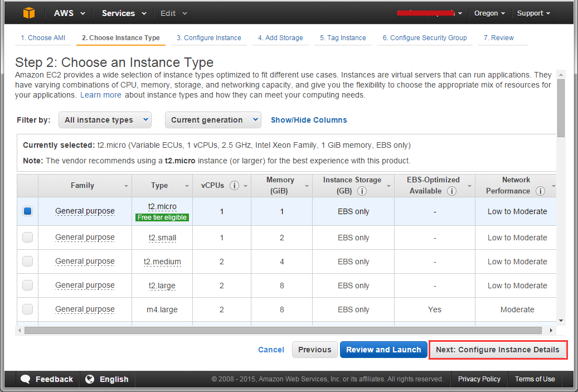Click the vertical scrollbar up arrow

click(x=561, y=74)
